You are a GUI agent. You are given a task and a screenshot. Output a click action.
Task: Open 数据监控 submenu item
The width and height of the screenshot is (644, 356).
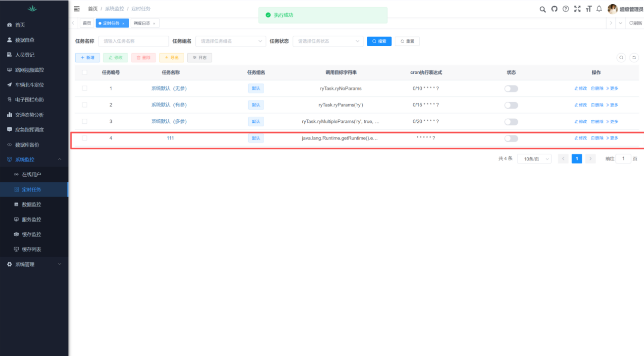point(34,204)
